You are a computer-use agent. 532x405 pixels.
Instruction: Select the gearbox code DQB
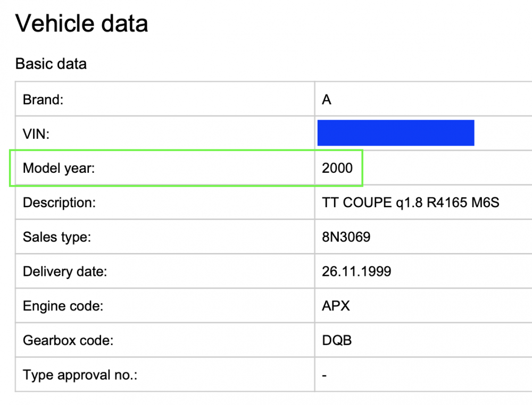coord(337,340)
